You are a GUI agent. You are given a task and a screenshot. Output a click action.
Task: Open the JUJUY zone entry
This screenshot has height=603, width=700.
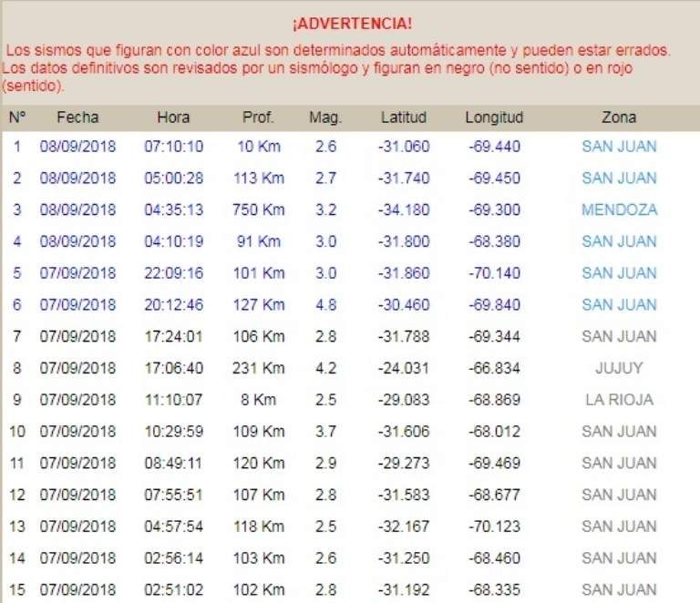pyautogui.click(x=619, y=368)
